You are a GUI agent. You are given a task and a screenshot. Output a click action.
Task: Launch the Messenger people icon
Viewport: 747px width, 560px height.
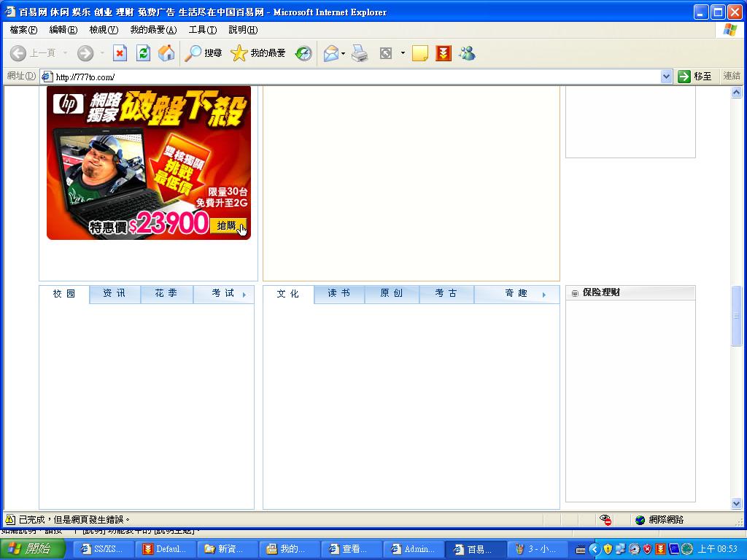[x=467, y=52]
